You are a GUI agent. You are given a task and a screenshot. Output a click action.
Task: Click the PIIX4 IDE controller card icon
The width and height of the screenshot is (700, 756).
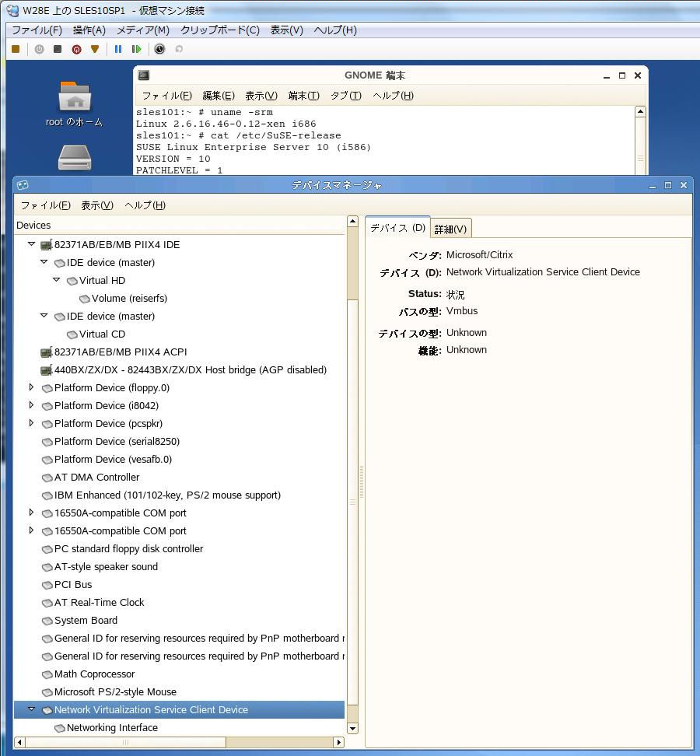point(47,245)
